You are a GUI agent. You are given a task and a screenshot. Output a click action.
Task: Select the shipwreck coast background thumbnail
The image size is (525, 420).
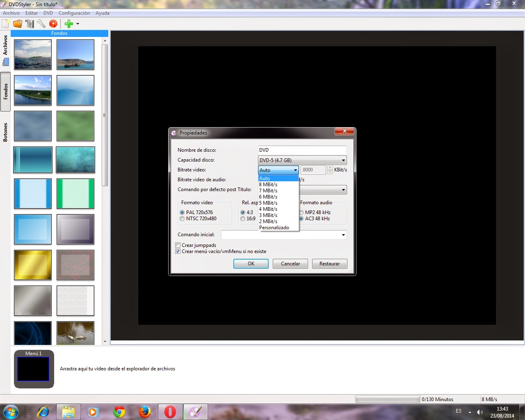(75, 55)
